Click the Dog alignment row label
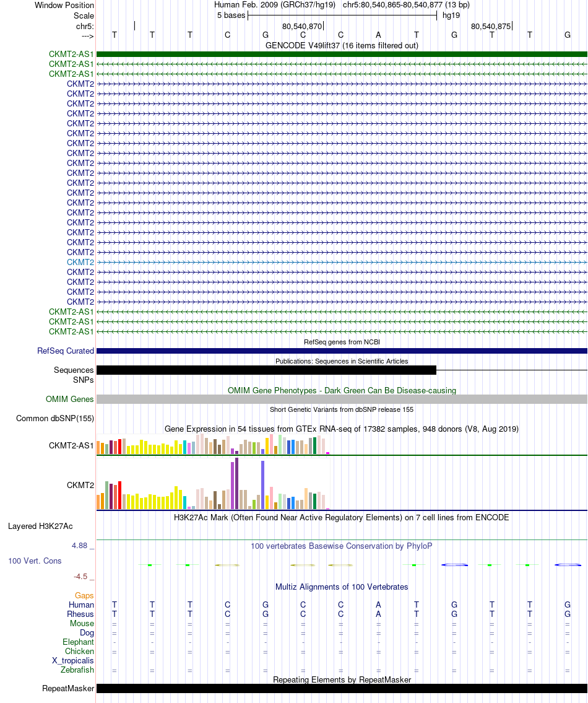 87,634
